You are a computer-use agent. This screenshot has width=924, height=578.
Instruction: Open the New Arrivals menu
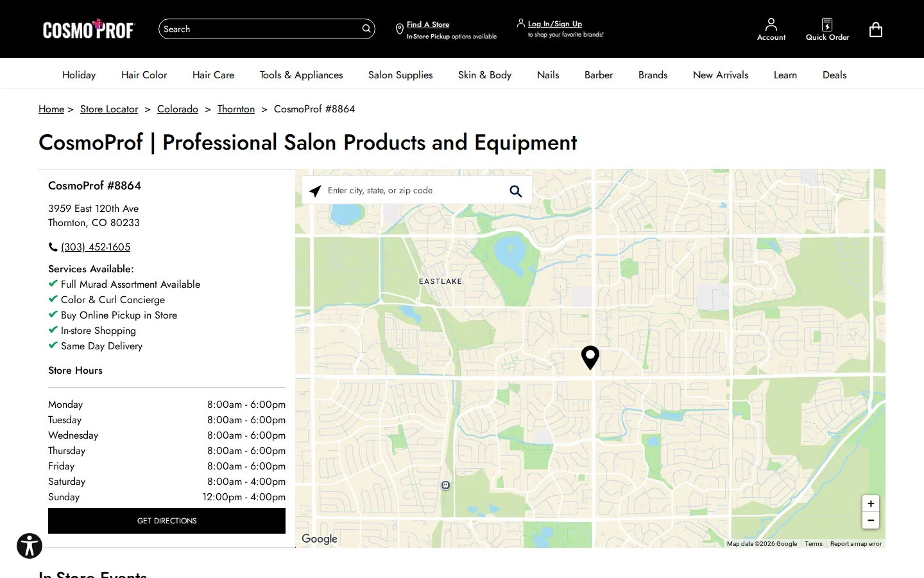point(721,75)
